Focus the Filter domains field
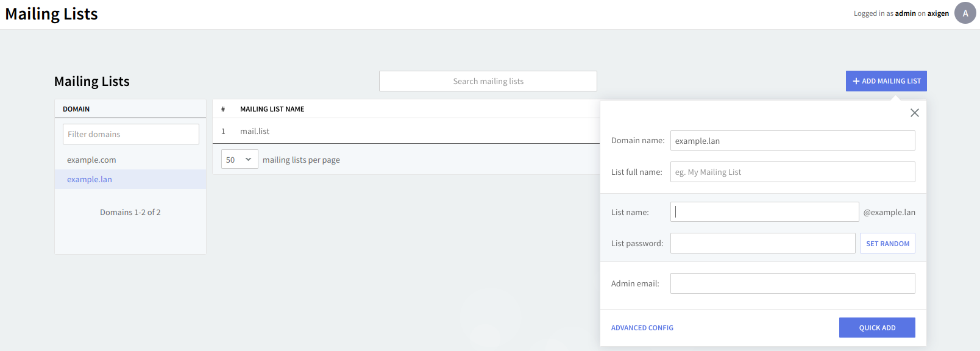The image size is (980, 351). coord(130,134)
